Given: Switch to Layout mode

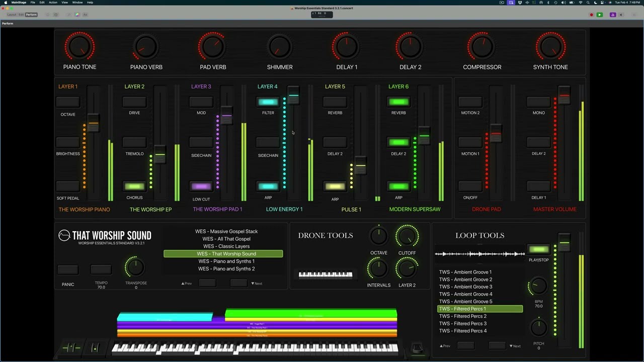Looking at the screenshot, I should pyautogui.click(x=12, y=15).
